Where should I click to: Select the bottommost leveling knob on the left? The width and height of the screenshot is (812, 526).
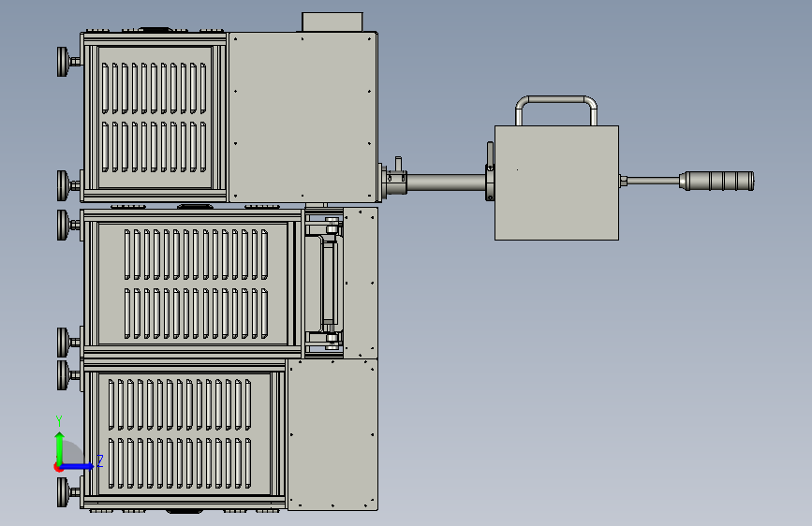(x=63, y=491)
